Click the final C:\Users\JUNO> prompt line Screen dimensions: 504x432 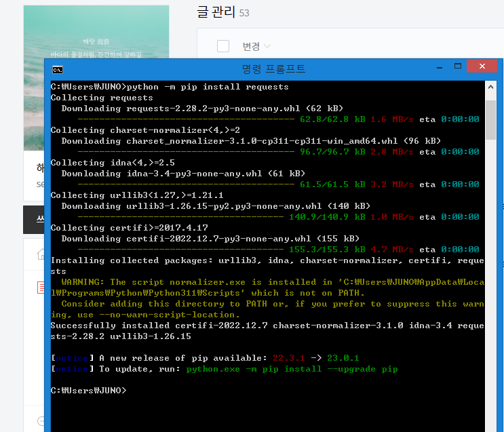[89, 391]
